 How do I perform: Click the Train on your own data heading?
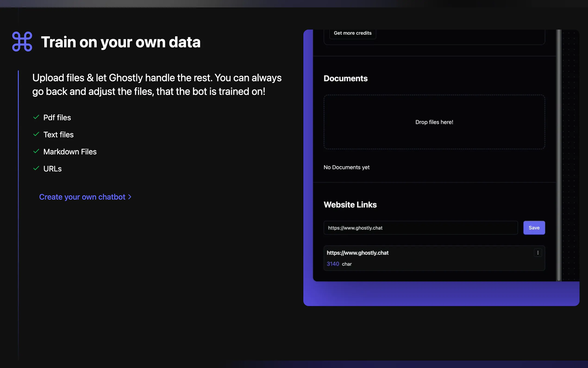(121, 42)
